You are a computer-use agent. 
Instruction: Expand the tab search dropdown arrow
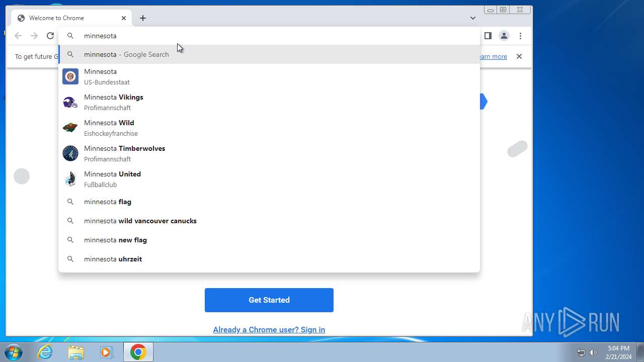(473, 18)
